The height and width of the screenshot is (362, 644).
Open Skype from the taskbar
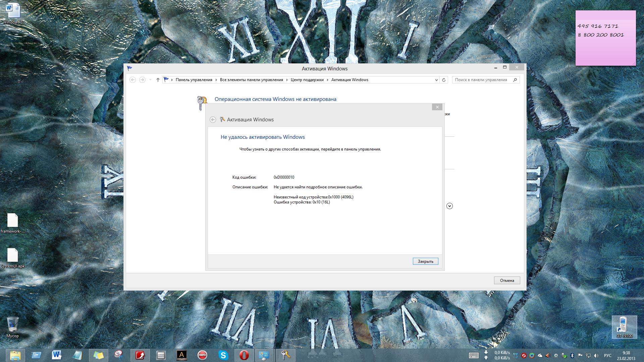[223, 355]
